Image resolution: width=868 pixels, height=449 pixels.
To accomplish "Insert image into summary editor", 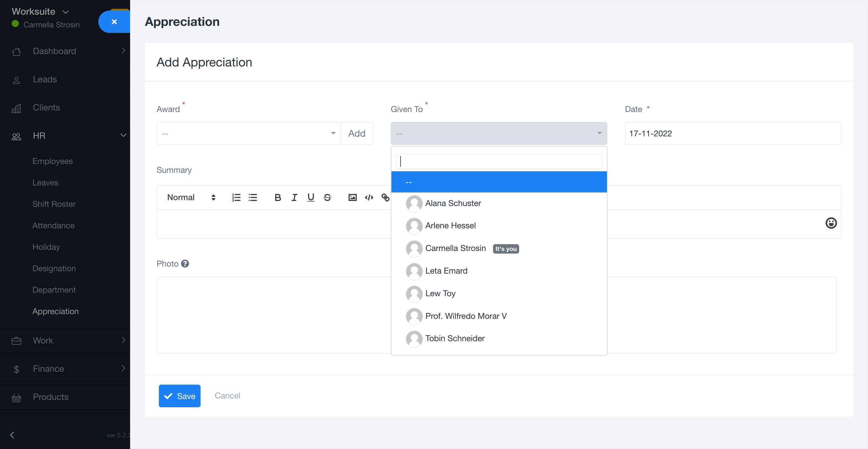I will 352,197.
